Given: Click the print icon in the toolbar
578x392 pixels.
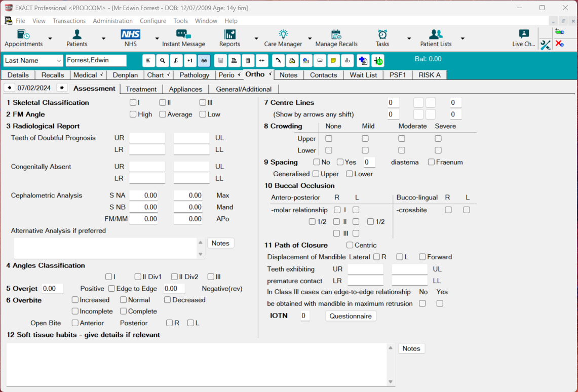Looking at the screenshot, I should 234,60.
